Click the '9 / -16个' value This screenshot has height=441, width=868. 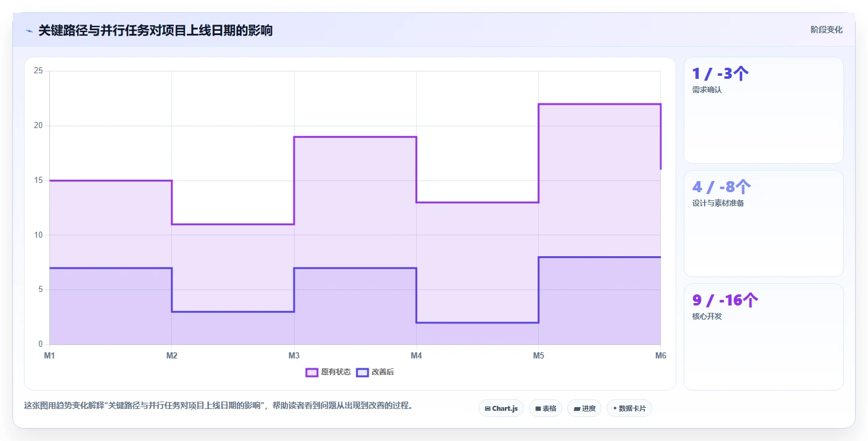click(725, 301)
